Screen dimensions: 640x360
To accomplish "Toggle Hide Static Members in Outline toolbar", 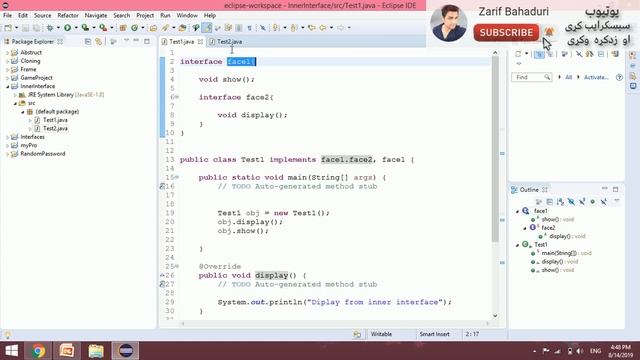I will [x=582, y=202].
